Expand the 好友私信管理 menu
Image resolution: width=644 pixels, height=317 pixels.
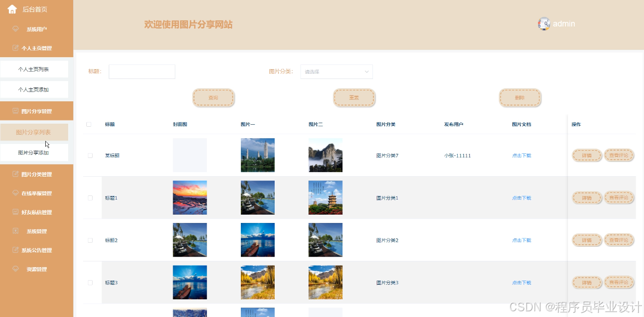coord(36,212)
